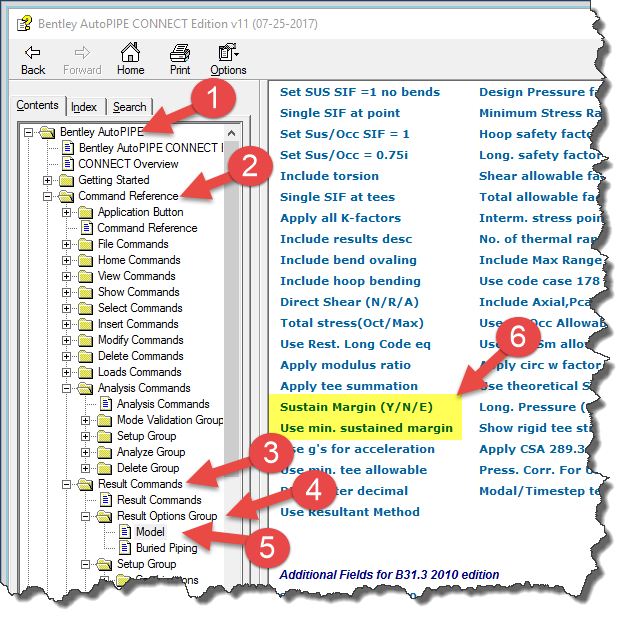Open 'Set SUS SIF =1 no bends' link

360,92
